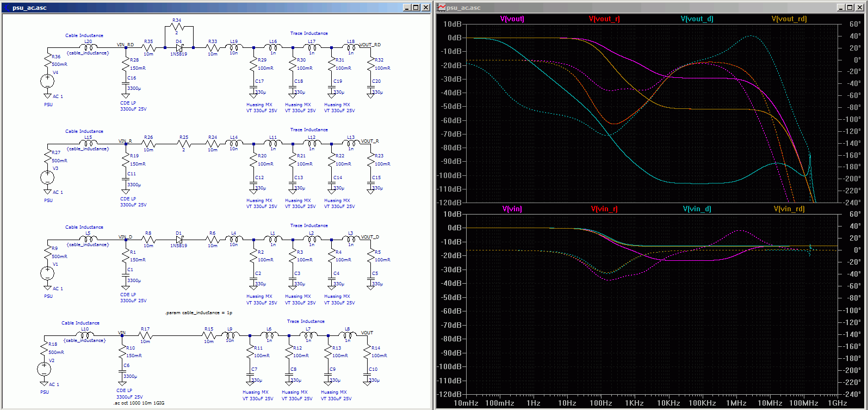Close the waveform plot window
The image size is (868, 410).
point(860,8)
